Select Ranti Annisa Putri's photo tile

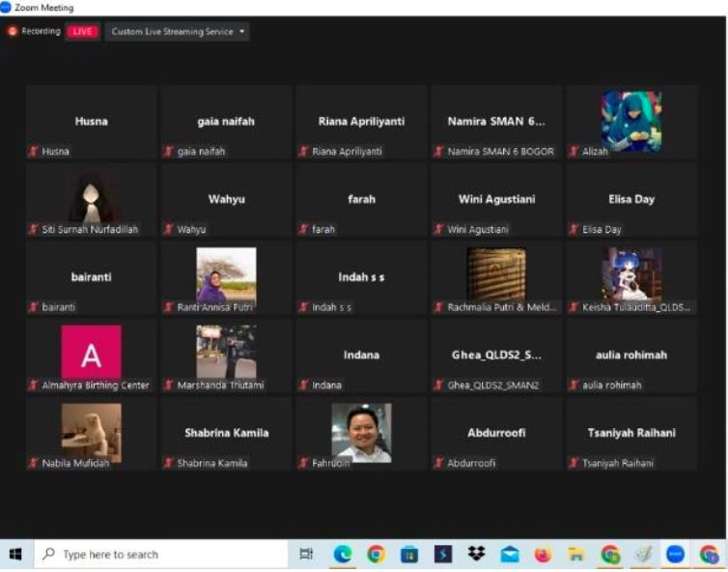coord(226,275)
